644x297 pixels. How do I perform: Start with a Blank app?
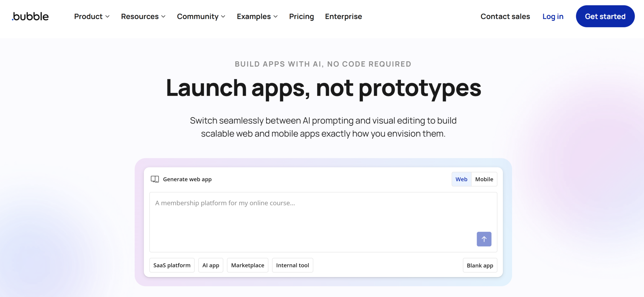coord(480,265)
